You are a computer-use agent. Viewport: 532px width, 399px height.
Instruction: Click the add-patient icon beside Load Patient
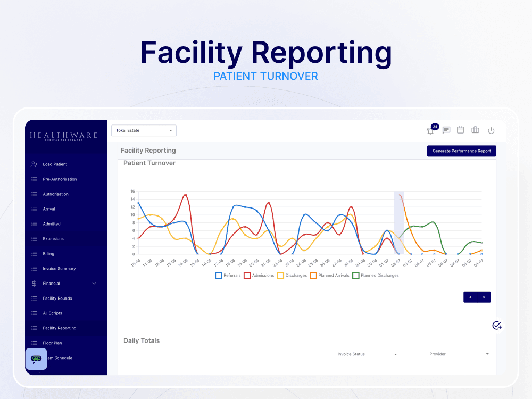(34, 164)
